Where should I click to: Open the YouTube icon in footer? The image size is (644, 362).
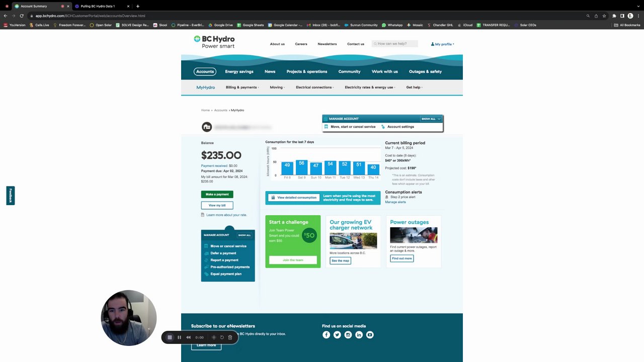click(x=370, y=335)
